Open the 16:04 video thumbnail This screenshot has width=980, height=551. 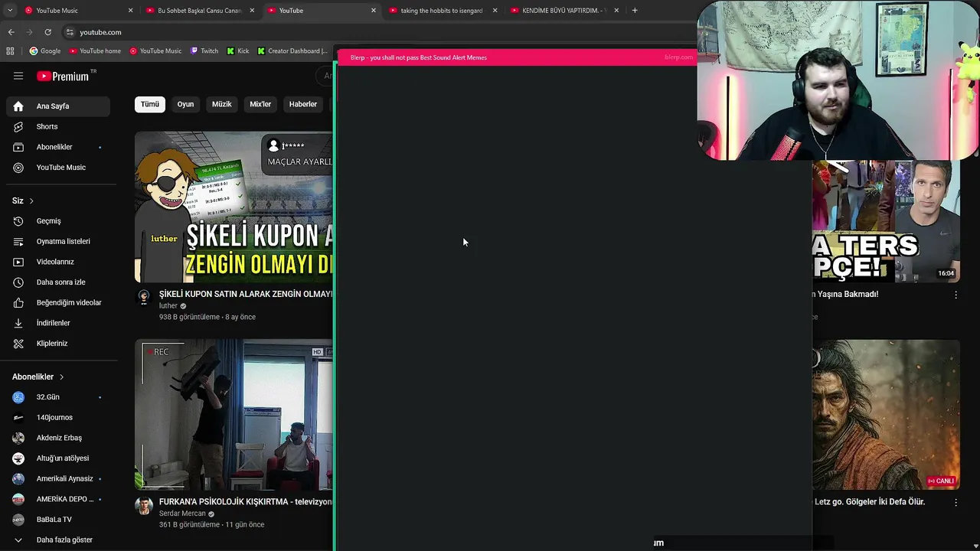886,221
